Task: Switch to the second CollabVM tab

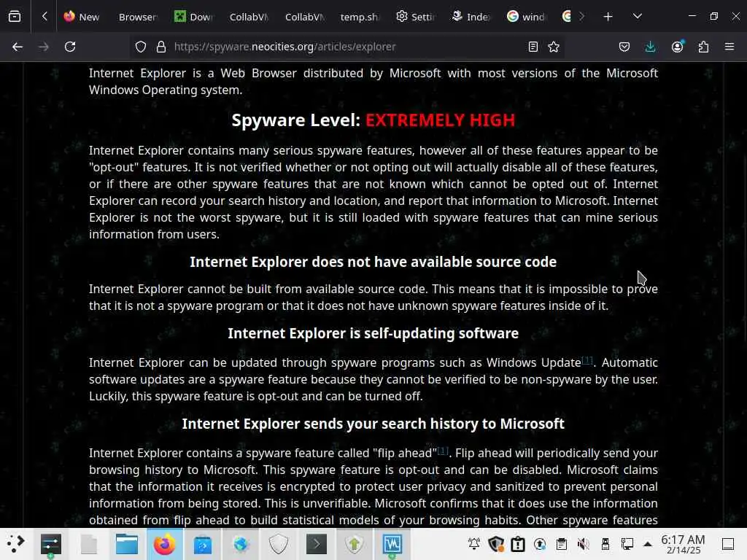Action: tap(304, 17)
